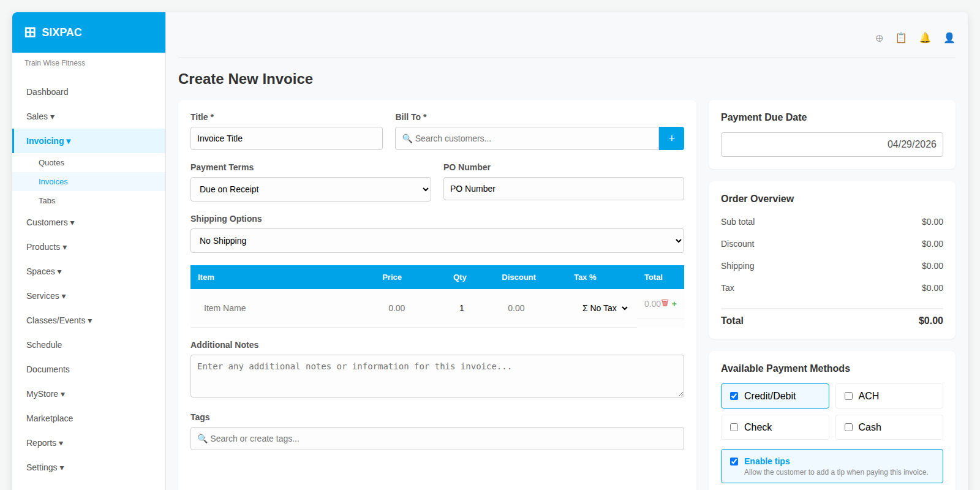Toggle the Enable tips checkbox
Image resolution: width=980 pixels, height=490 pixels.
click(x=734, y=462)
